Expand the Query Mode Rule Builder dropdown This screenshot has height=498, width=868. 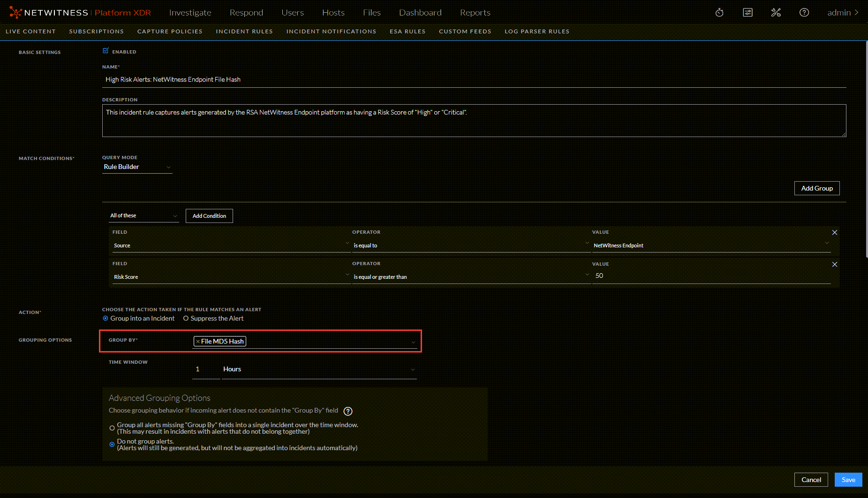(137, 167)
